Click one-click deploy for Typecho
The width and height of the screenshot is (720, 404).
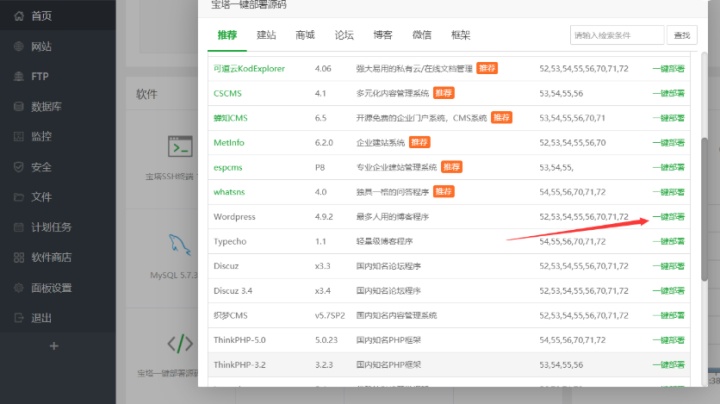(x=669, y=241)
